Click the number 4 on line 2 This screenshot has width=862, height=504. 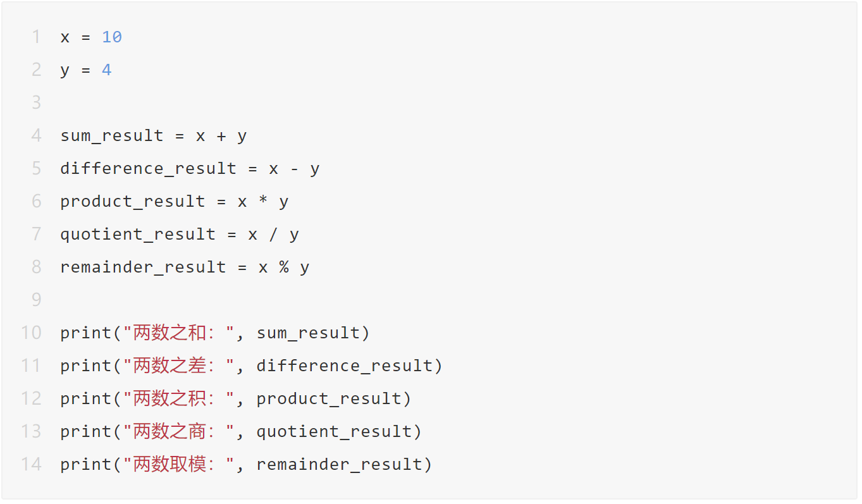click(x=107, y=70)
